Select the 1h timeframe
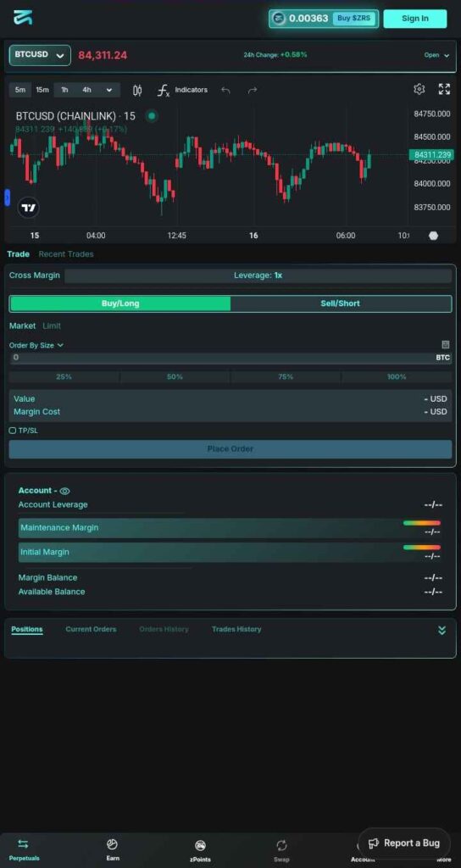 pos(64,90)
